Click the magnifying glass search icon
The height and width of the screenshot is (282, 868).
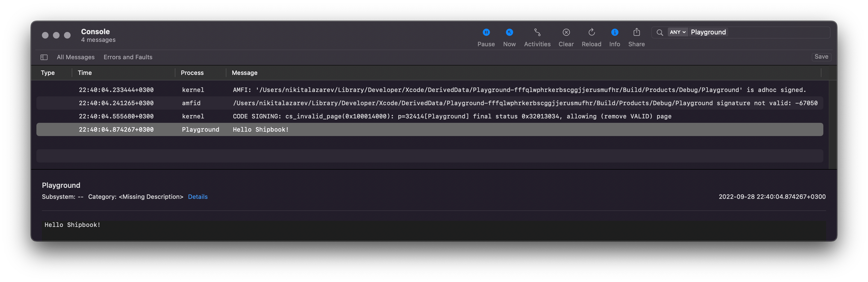pos(660,32)
